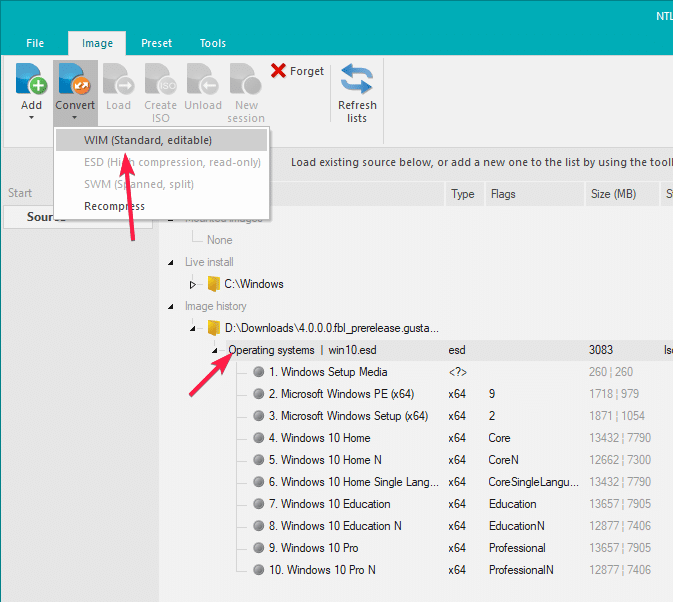The image size is (673, 602).
Task: Select 1. Windows Setup Media row
Action: point(328,372)
